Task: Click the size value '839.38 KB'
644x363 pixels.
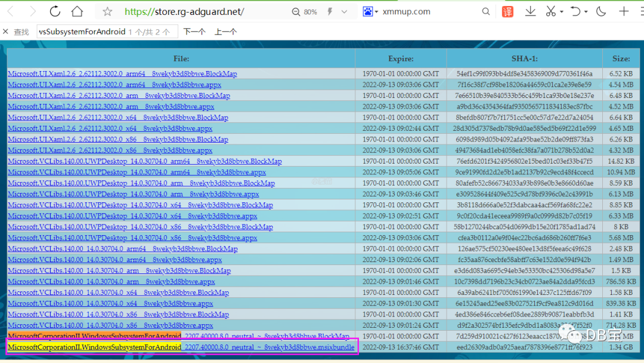Action: (621, 303)
